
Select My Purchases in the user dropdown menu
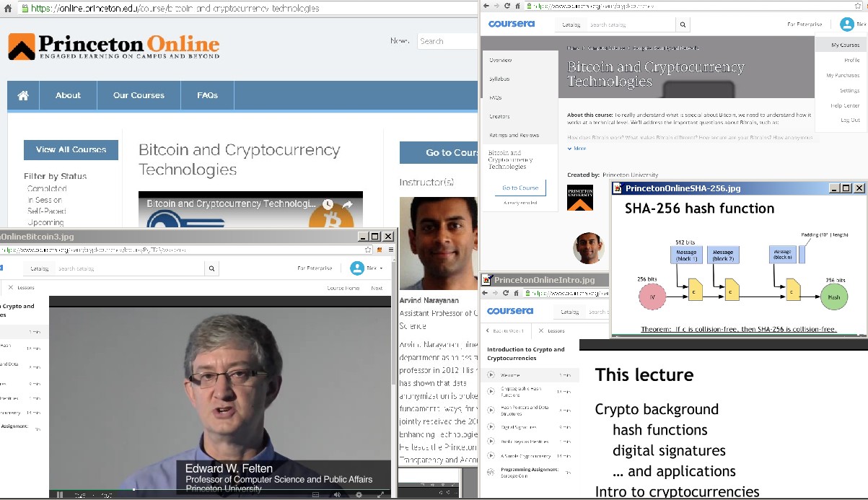point(843,75)
